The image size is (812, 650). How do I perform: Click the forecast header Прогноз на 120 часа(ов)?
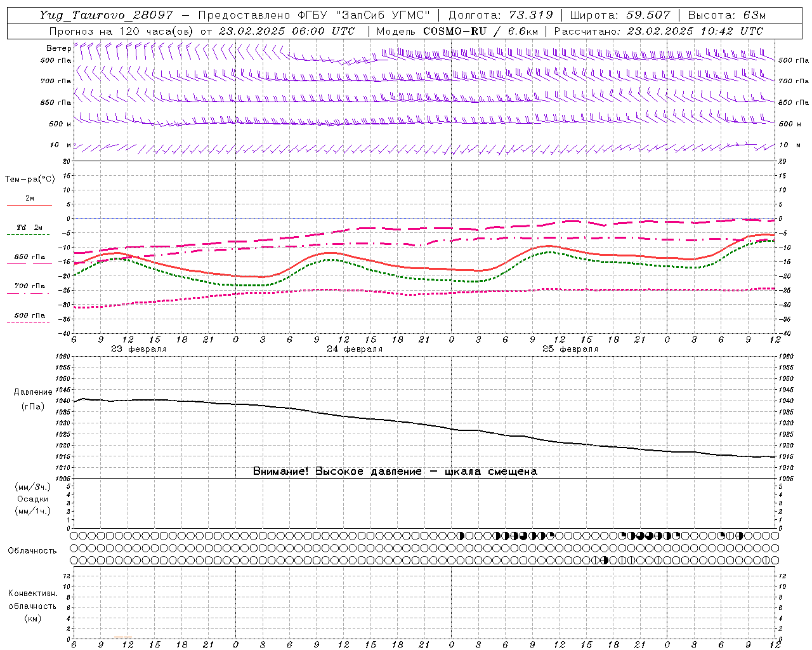(x=122, y=31)
